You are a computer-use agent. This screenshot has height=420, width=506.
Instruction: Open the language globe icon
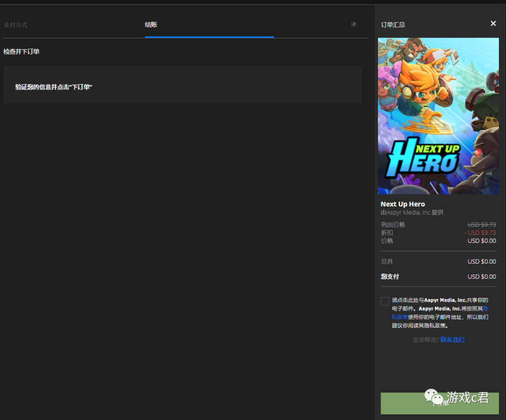pyautogui.click(x=353, y=24)
